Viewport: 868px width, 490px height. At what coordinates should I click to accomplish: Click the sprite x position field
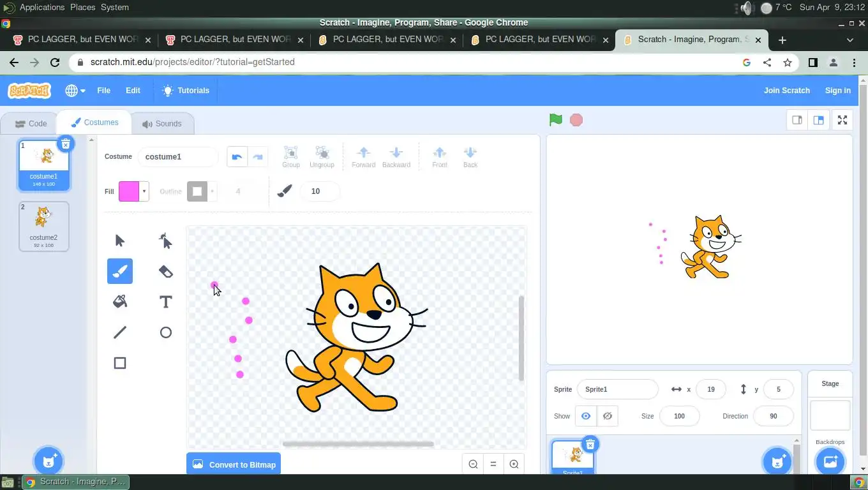pos(711,389)
